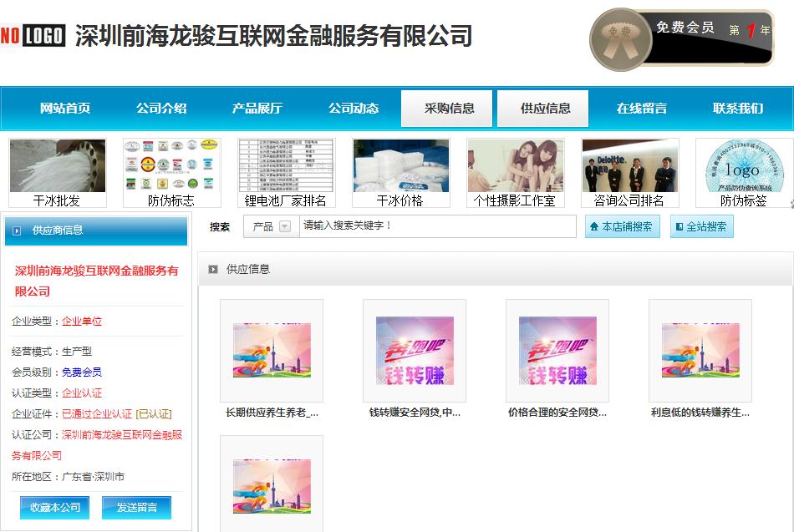The width and height of the screenshot is (794, 532).
Task: Open the 采购信息 navigation tab
Action: 448,108
